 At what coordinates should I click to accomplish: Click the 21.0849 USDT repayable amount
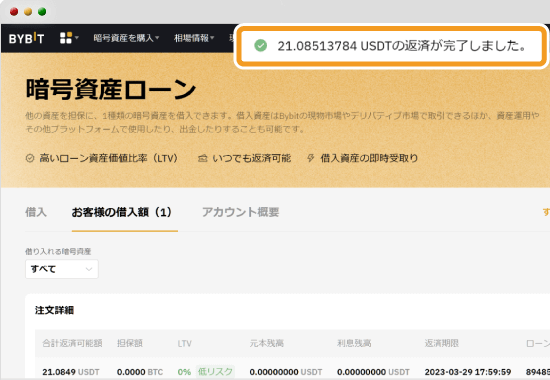click(71, 372)
